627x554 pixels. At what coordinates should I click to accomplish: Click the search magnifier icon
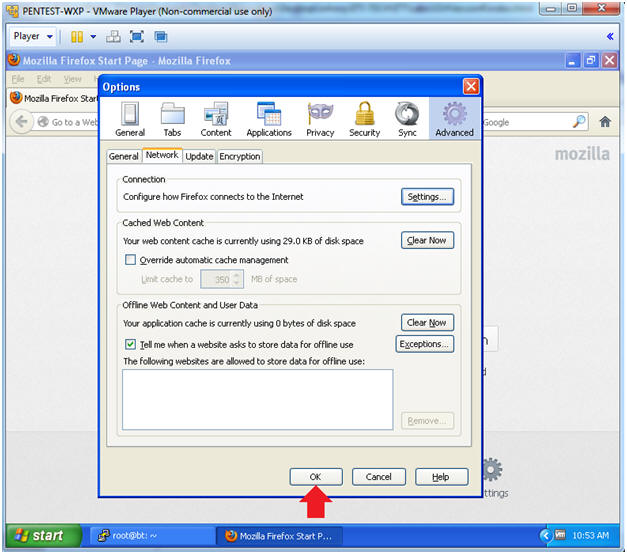point(579,122)
